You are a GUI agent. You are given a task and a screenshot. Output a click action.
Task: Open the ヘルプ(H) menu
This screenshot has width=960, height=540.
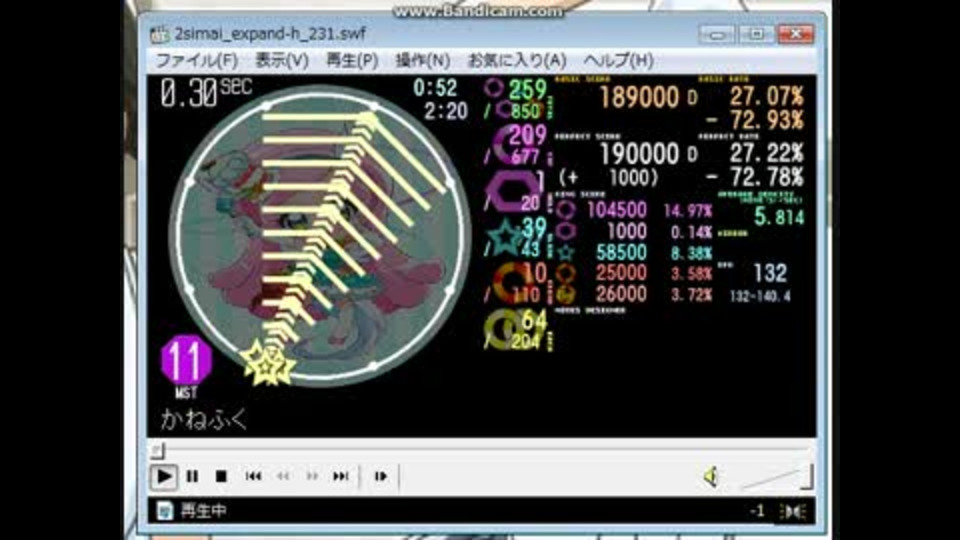[618, 61]
